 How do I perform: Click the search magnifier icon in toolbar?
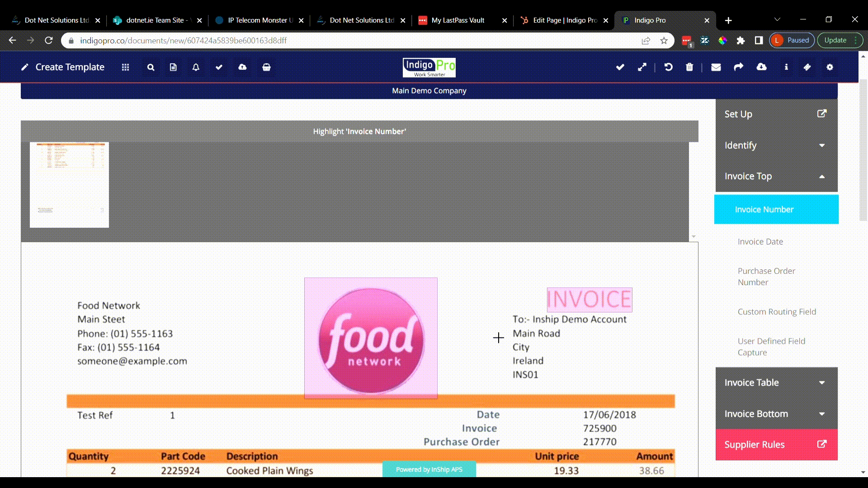point(151,67)
